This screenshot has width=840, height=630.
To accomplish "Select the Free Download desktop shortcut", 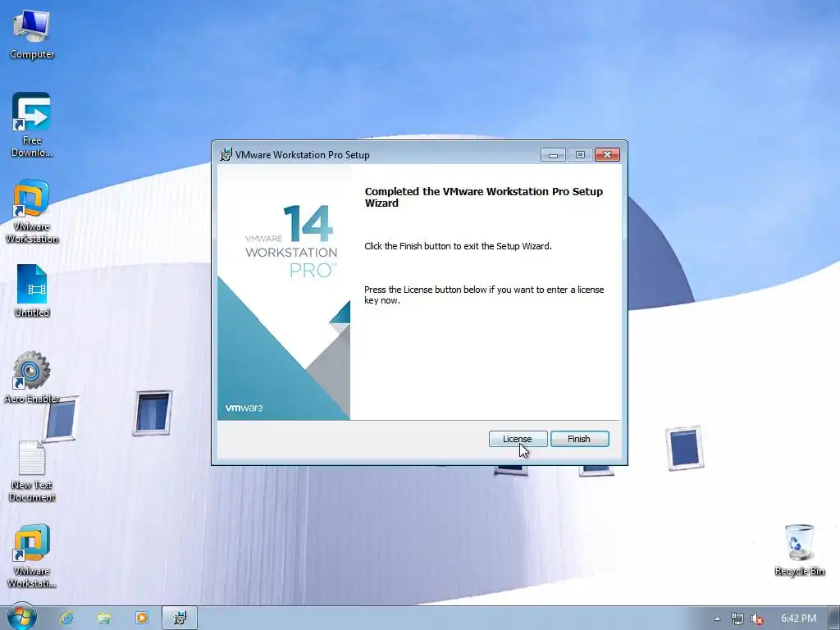I will point(32,125).
